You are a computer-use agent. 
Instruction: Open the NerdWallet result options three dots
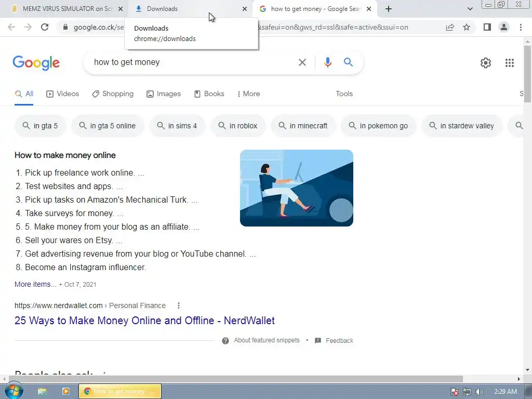(x=179, y=305)
